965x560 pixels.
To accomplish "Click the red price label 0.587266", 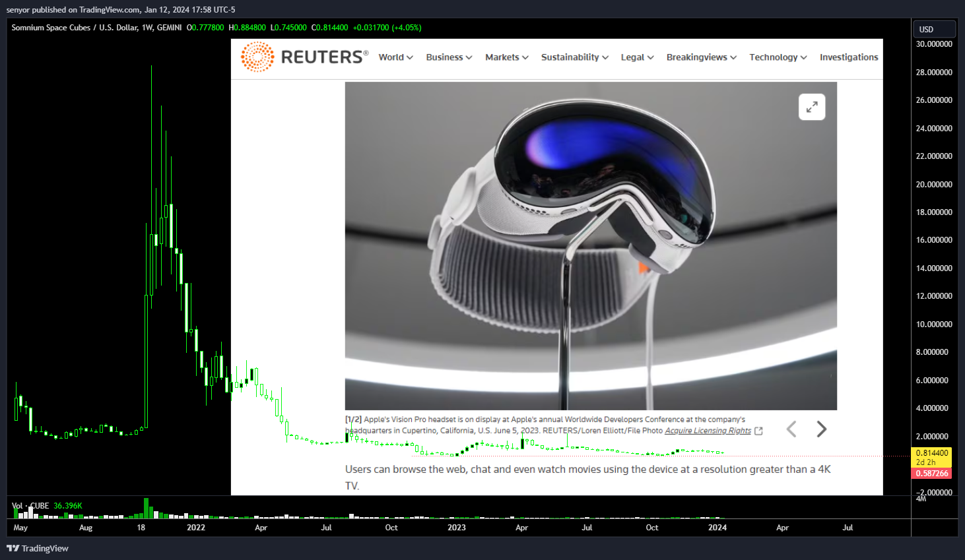I will click(x=931, y=473).
